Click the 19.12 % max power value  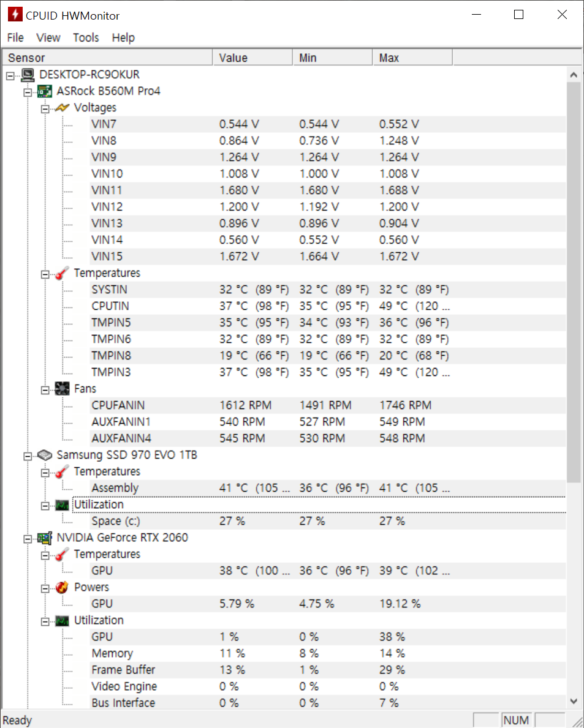click(400, 604)
